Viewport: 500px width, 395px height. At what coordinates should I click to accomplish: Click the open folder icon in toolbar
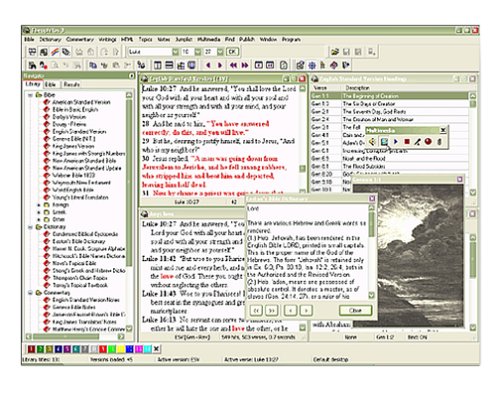click(335, 52)
